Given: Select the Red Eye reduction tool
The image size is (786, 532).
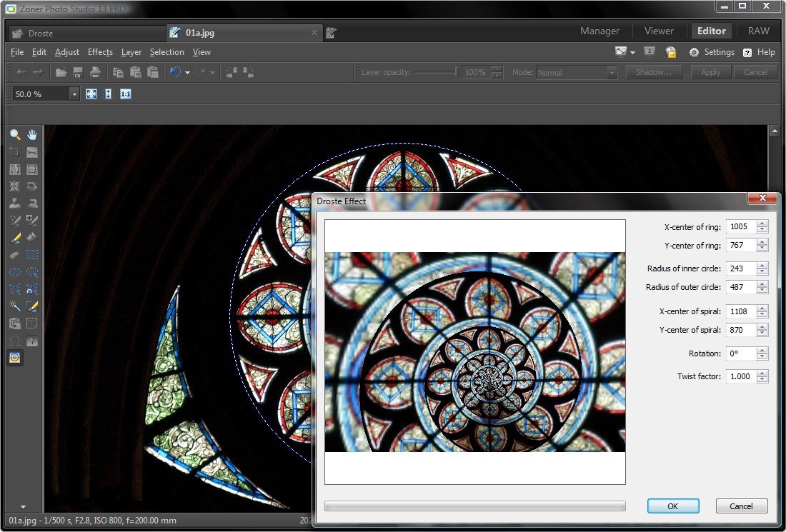Looking at the screenshot, I should click(x=32, y=186).
